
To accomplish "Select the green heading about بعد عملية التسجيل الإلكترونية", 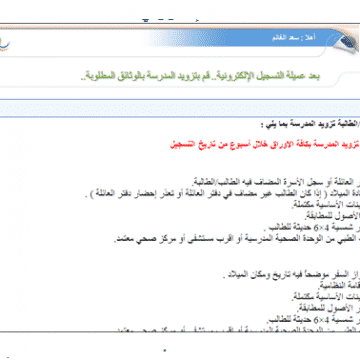I will 200,76.
